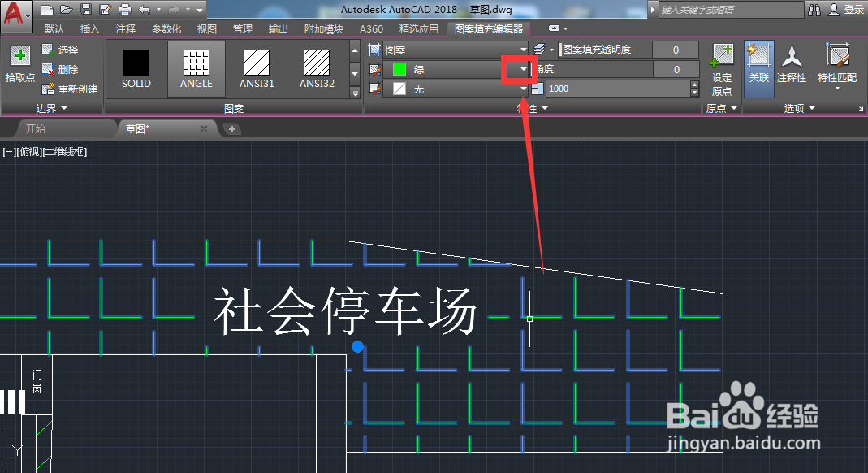Click the 角度 angle value field
Image resolution: width=868 pixels, height=473 pixels.
click(676, 69)
